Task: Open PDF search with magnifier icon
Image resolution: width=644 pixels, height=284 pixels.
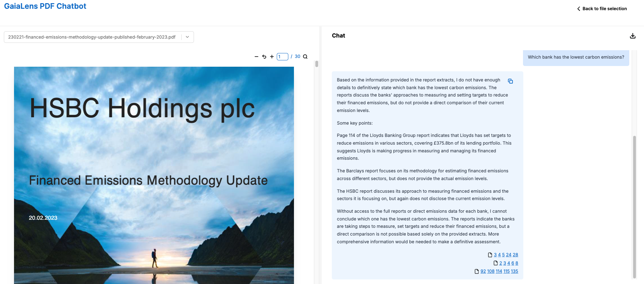Action: tap(305, 57)
